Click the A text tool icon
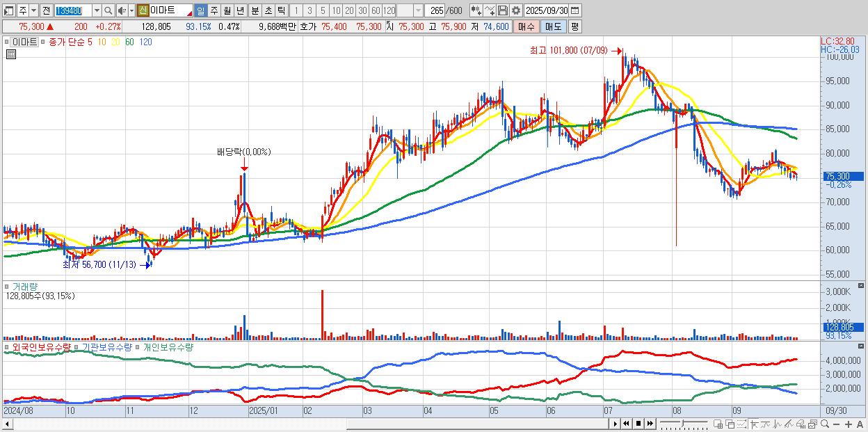Screen dimensions: 868x432 tap(860, 424)
